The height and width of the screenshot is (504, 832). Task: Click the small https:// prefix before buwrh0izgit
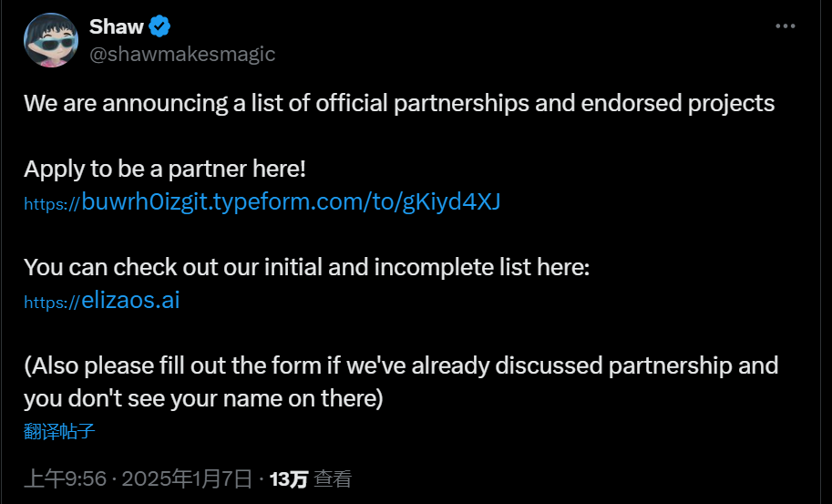52,204
